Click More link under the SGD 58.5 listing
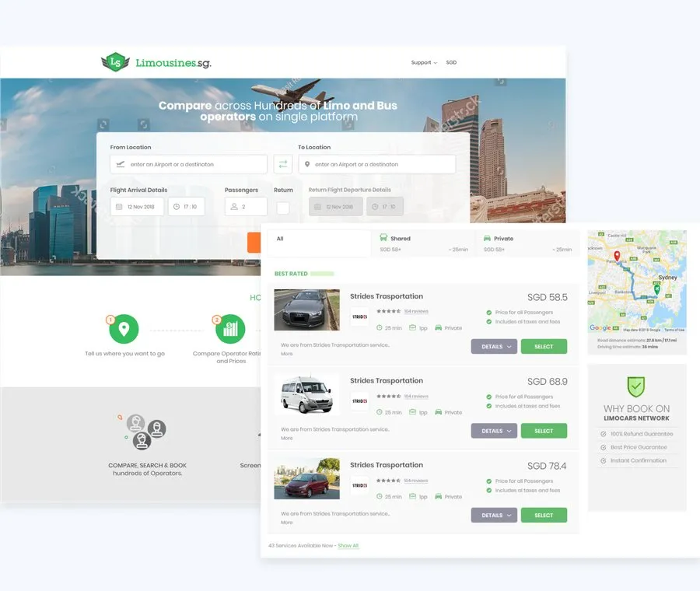The height and width of the screenshot is (591, 700). coord(286,354)
